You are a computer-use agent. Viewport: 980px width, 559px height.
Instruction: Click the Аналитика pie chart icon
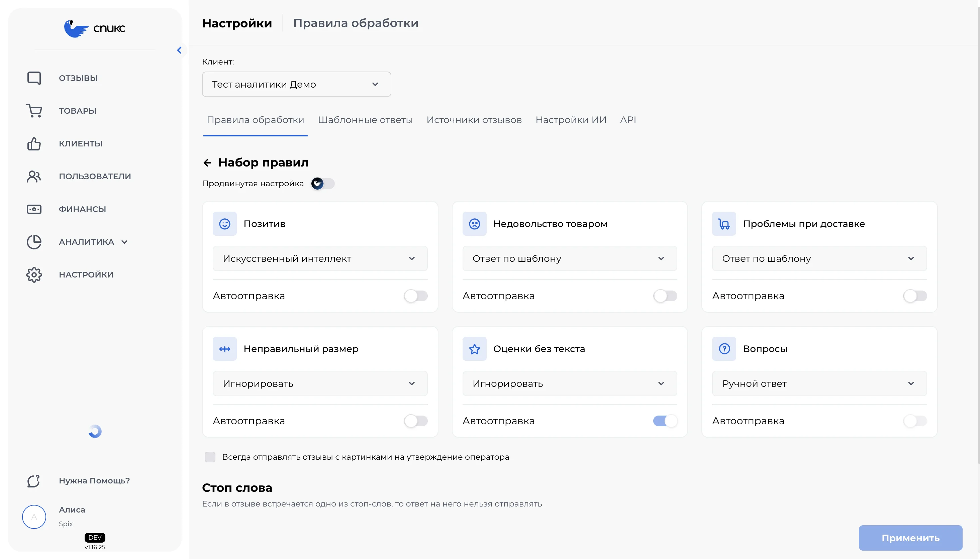click(x=34, y=242)
